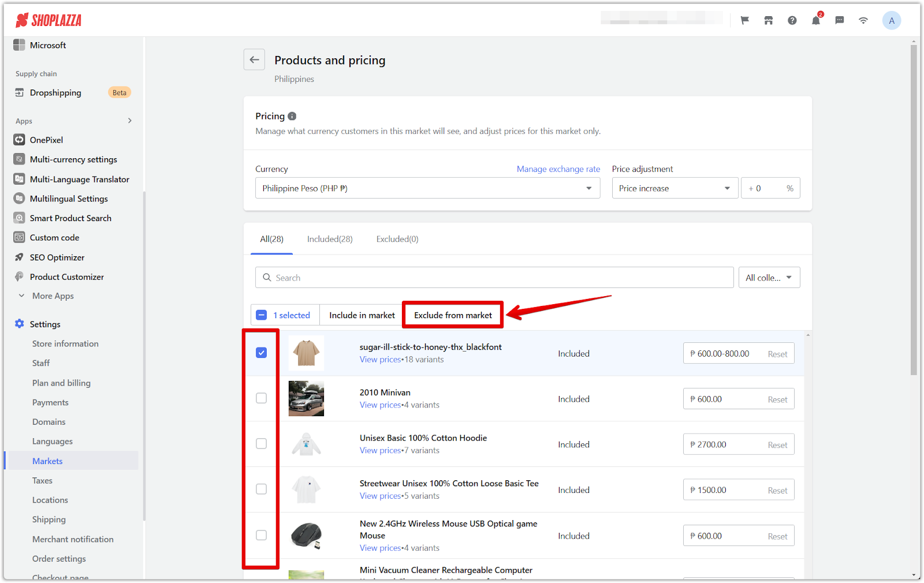Click the Beta badge next to Dropshipping
The height and width of the screenshot is (583, 924).
point(120,92)
